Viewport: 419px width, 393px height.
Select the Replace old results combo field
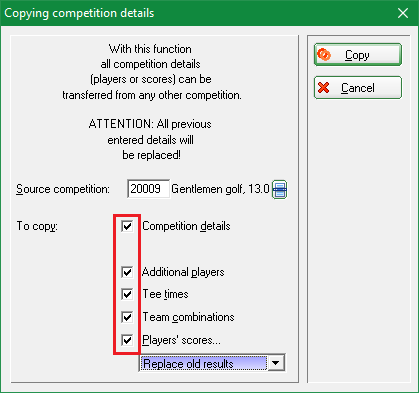click(x=212, y=363)
